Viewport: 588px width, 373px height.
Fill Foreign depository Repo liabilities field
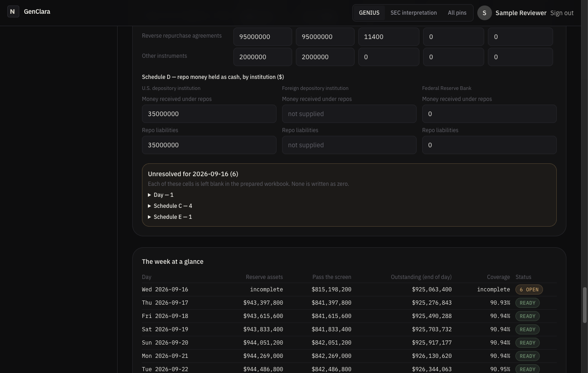click(x=349, y=145)
